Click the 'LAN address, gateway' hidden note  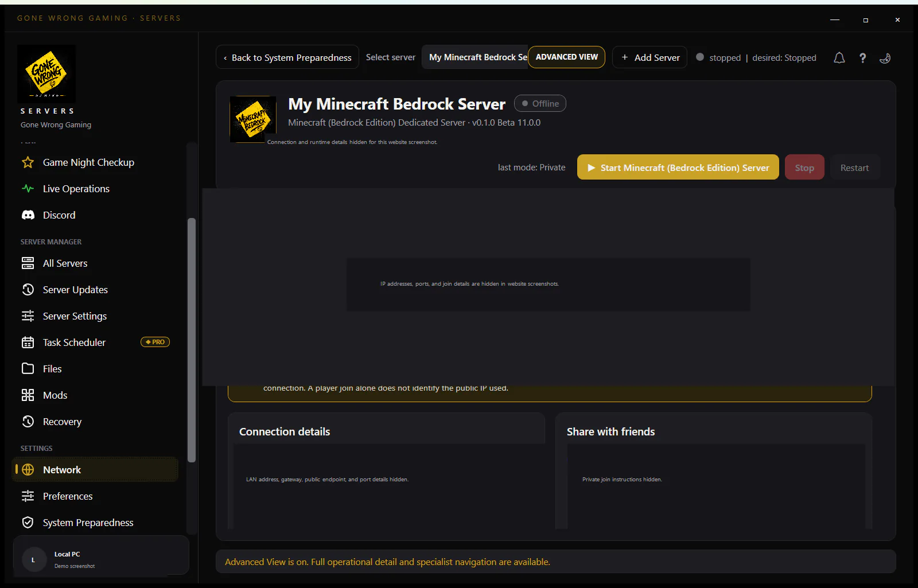click(x=328, y=480)
